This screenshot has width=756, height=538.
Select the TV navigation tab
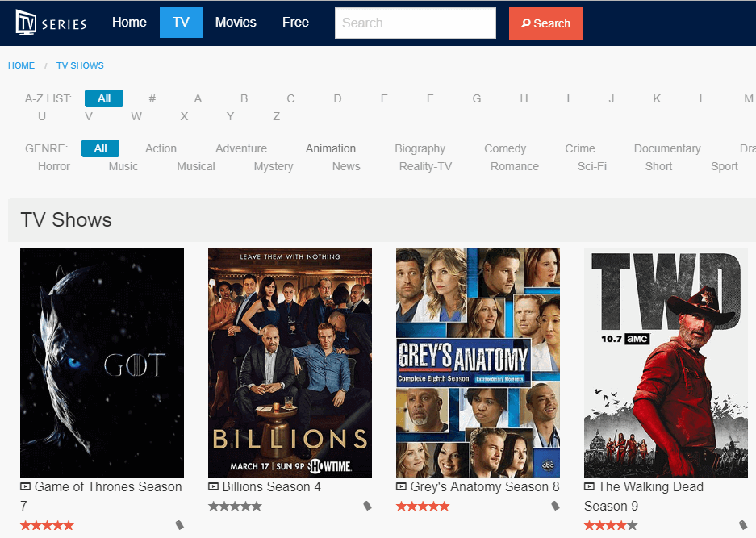coord(181,22)
